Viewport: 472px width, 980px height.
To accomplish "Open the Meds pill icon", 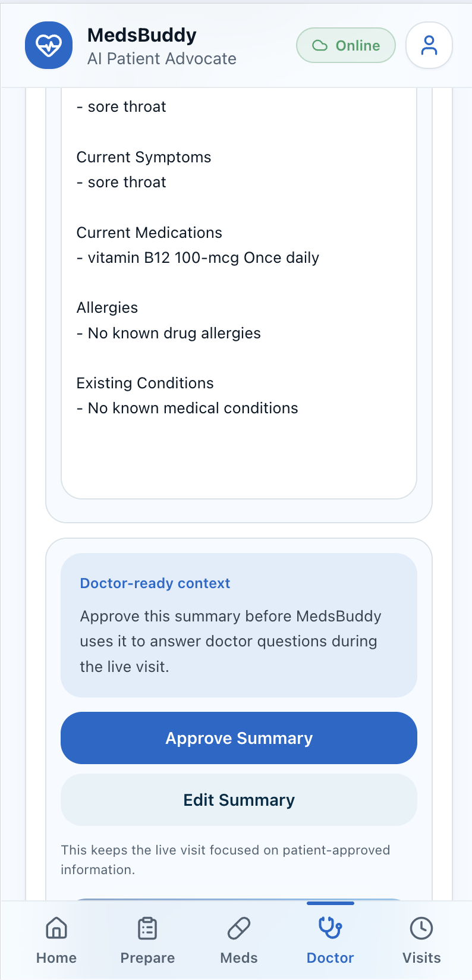I will 239,928.
